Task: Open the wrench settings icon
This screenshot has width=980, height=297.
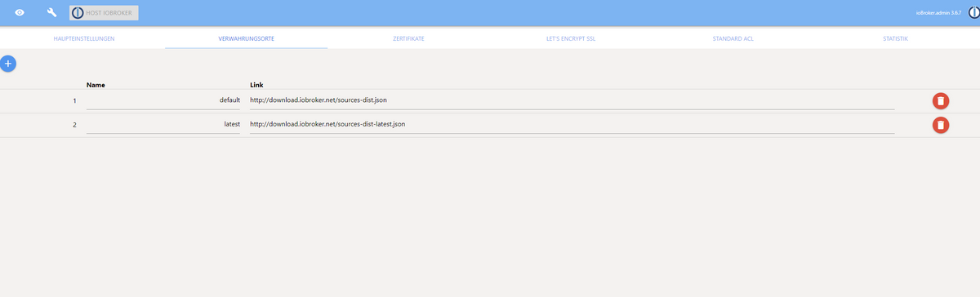Action: click(x=51, y=12)
